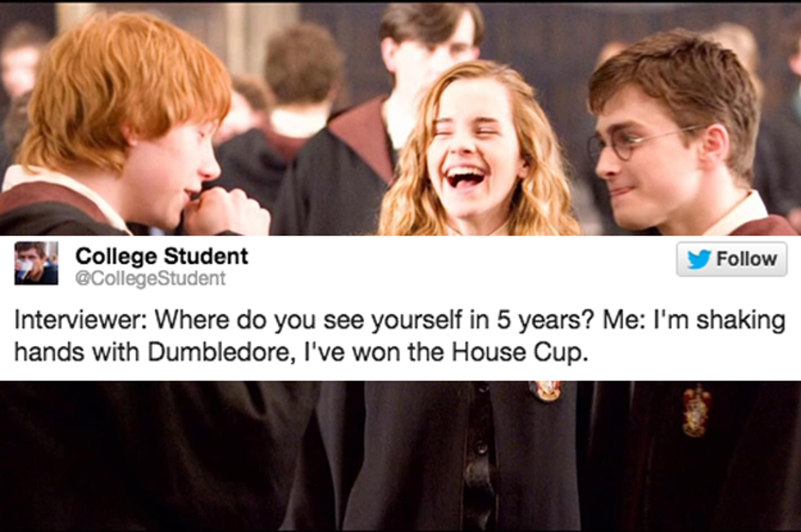Open the College Student profile avatar
This screenshot has height=532, width=801.
click(x=36, y=263)
